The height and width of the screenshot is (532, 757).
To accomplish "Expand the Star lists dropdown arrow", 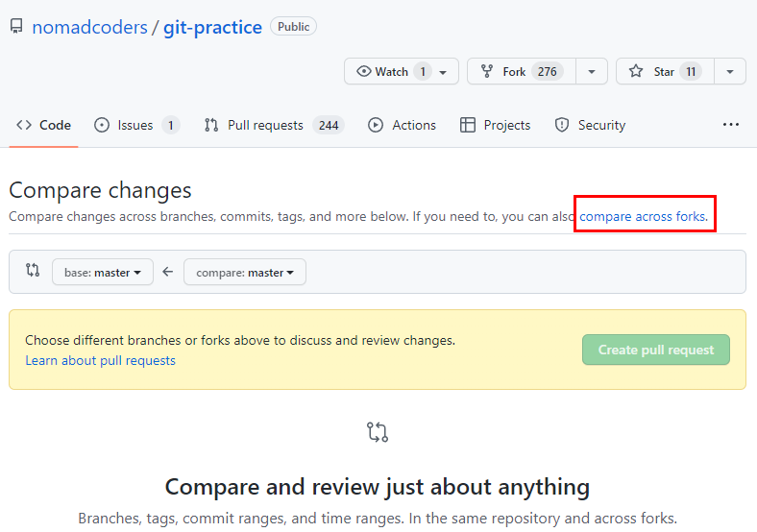I will [730, 71].
